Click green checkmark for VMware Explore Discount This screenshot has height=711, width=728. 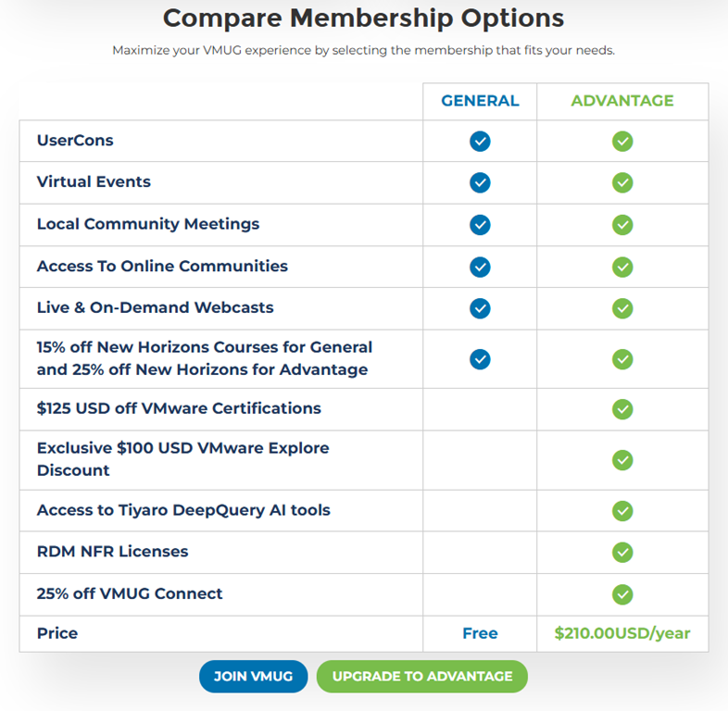(x=622, y=460)
